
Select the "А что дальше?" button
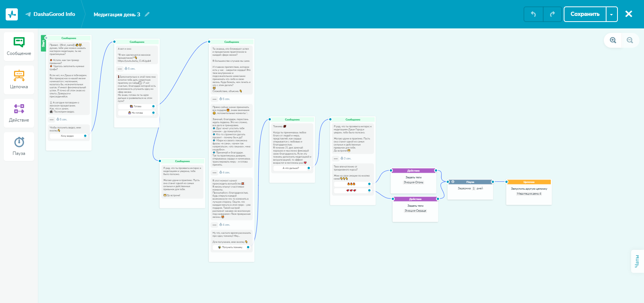tap(291, 168)
